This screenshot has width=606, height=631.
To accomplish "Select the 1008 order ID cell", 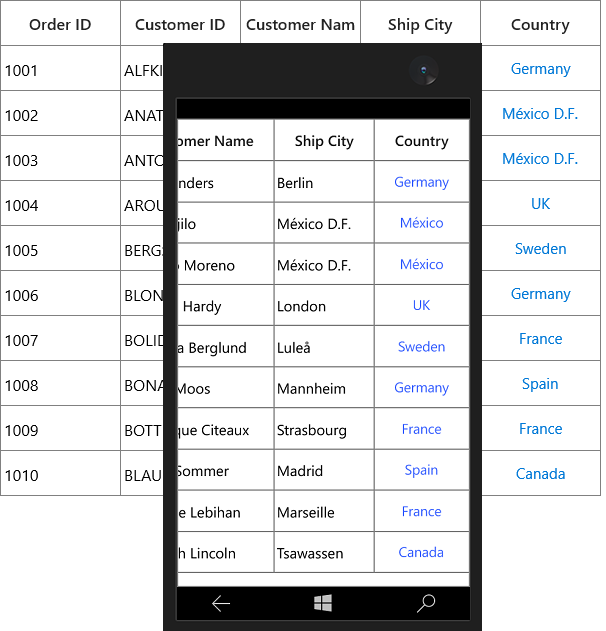I will (60, 384).
